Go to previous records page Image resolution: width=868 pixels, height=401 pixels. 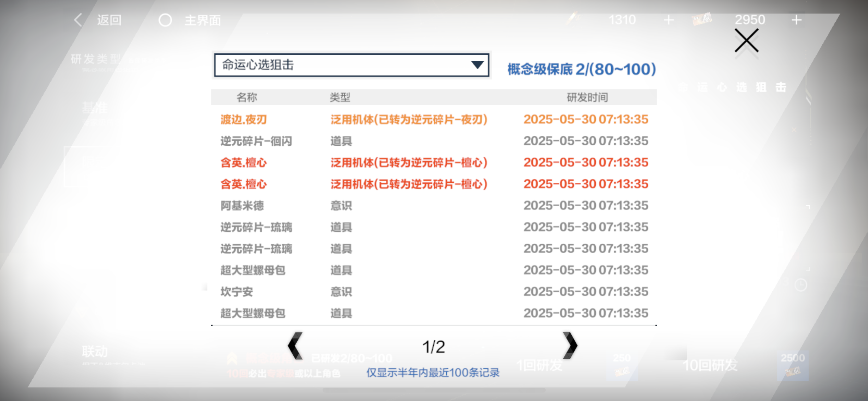pyautogui.click(x=295, y=345)
